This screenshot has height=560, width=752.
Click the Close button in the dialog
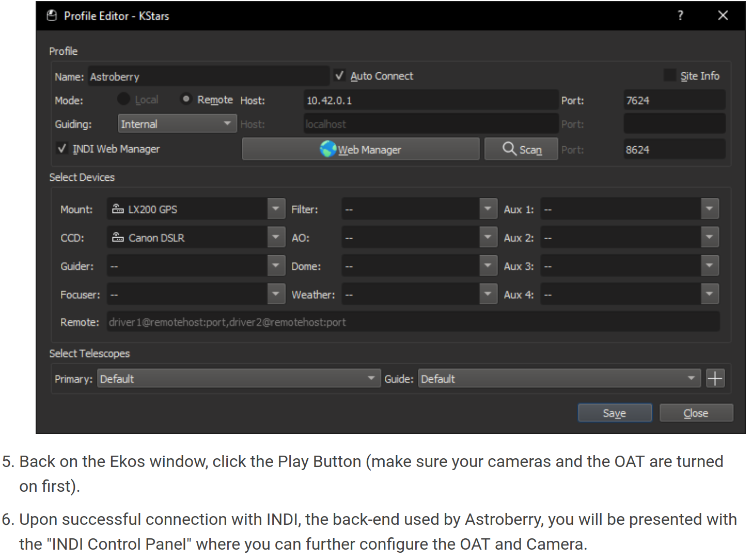click(x=696, y=413)
